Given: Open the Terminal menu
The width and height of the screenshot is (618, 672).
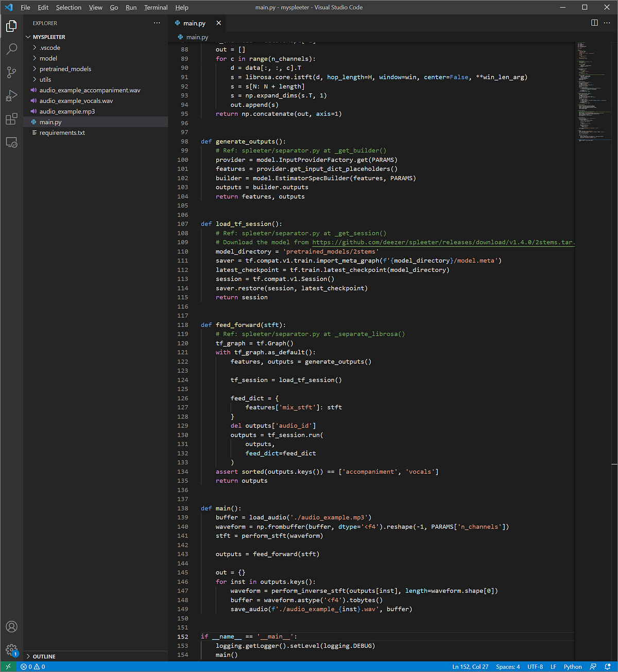Looking at the screenshot, I should click(156, 7).
